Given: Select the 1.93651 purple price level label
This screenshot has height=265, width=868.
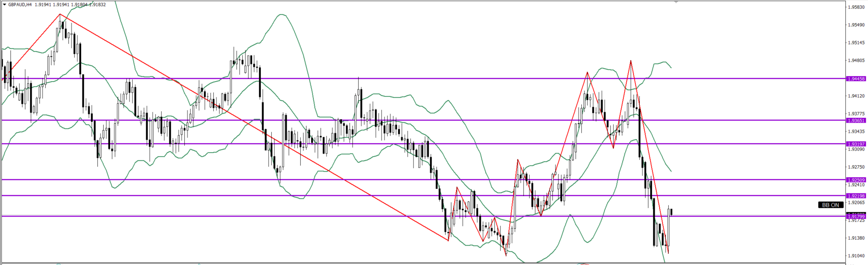Looking at the screenshot, I should [x=856, y=120].
